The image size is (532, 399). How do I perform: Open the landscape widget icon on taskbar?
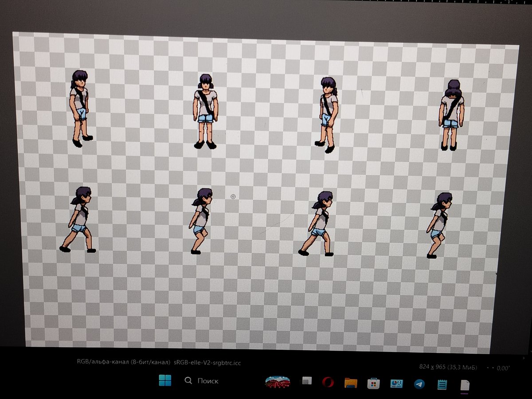click(278, 382)
